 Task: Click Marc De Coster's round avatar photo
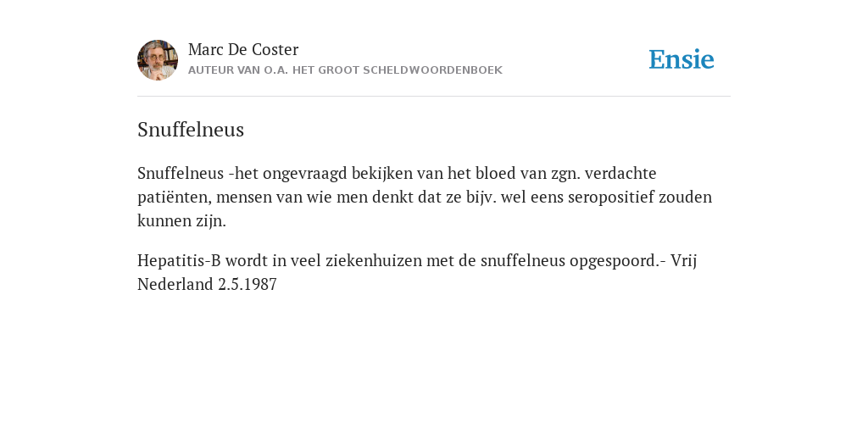click(x=158, y=60)
